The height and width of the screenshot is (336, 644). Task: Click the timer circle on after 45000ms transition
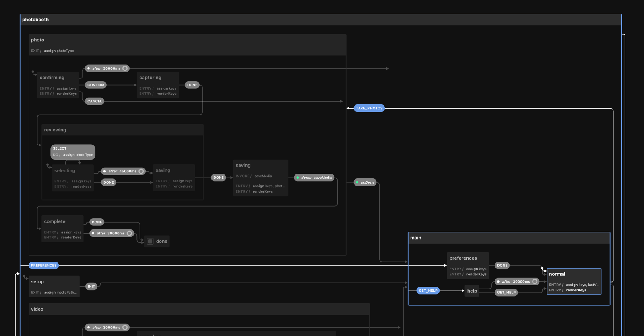pos(141,171)
